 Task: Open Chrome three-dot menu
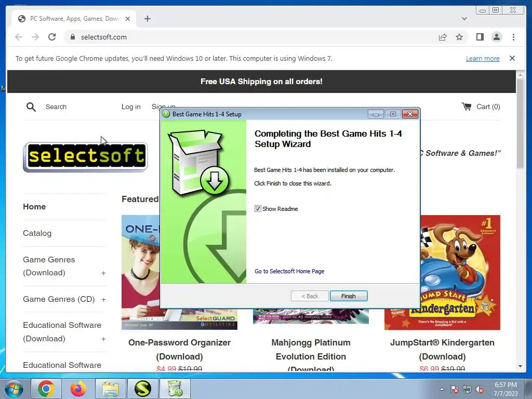pyautogui.click(x=513, y=37)
